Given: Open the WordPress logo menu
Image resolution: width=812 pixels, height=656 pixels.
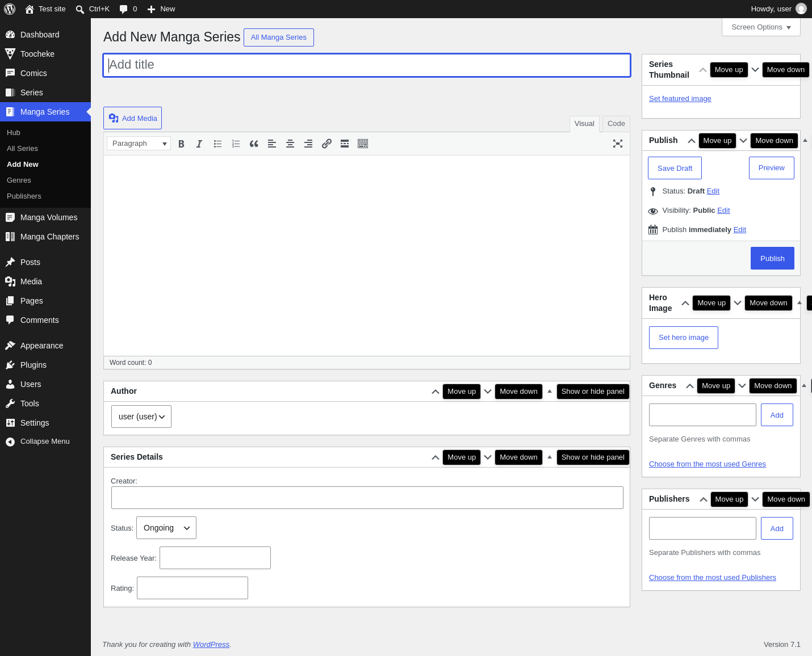Looking at the screenshot, I should pyautogui.click(x=10, y=9).
